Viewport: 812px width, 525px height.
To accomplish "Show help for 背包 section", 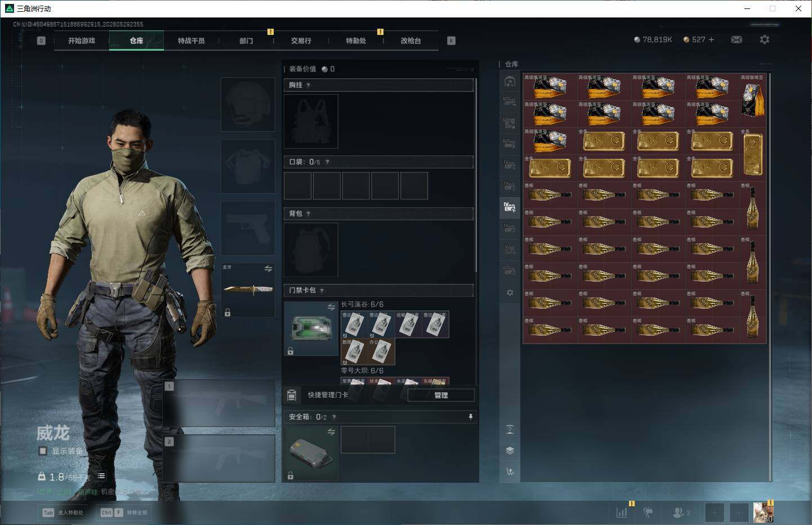I will coord(308,213).
